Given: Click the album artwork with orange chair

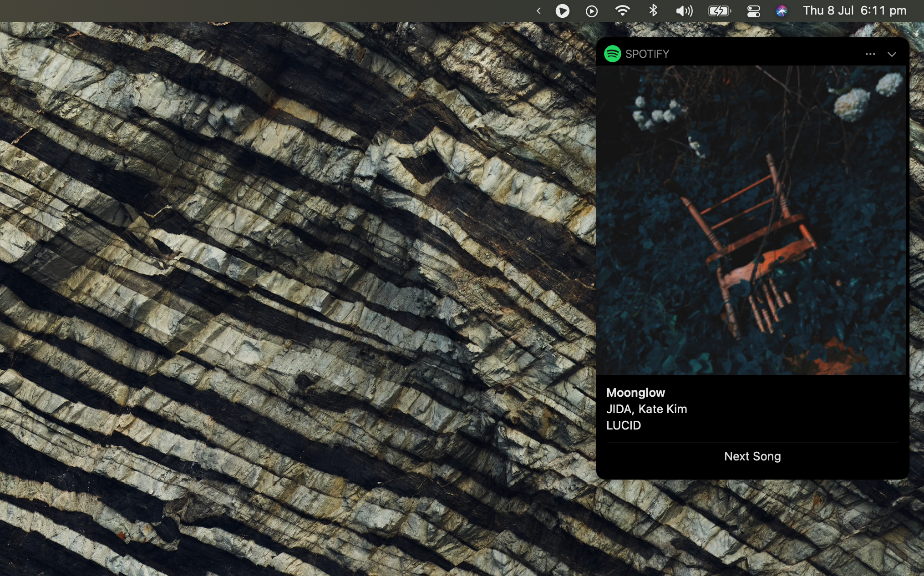Looking at the screenshot, I should pyautogui.click(x=751, y=220).
